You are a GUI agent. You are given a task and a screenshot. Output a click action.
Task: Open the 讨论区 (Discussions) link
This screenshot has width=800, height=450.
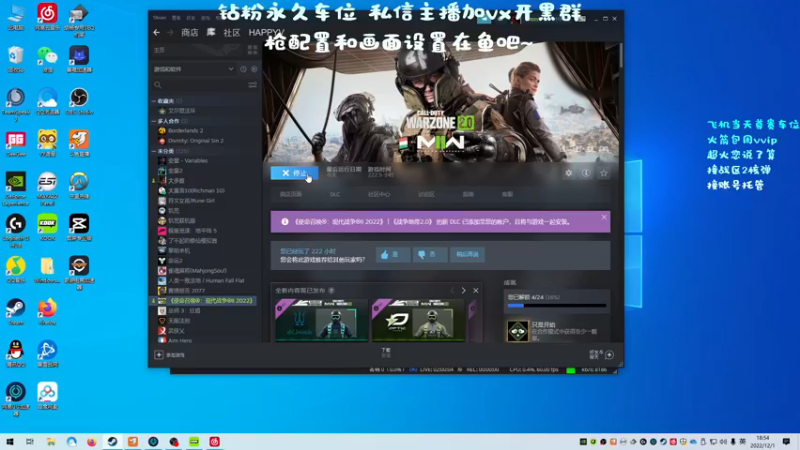(426, 194)
